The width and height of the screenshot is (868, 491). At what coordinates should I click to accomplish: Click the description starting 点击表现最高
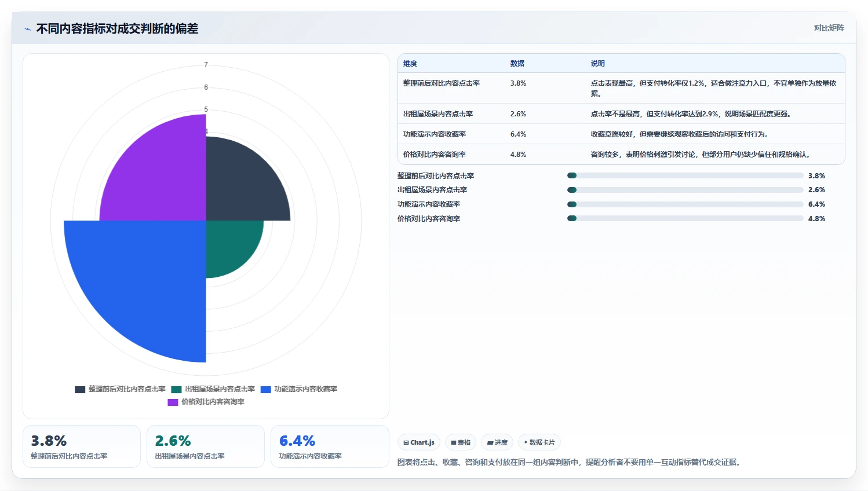click(714, 88)
